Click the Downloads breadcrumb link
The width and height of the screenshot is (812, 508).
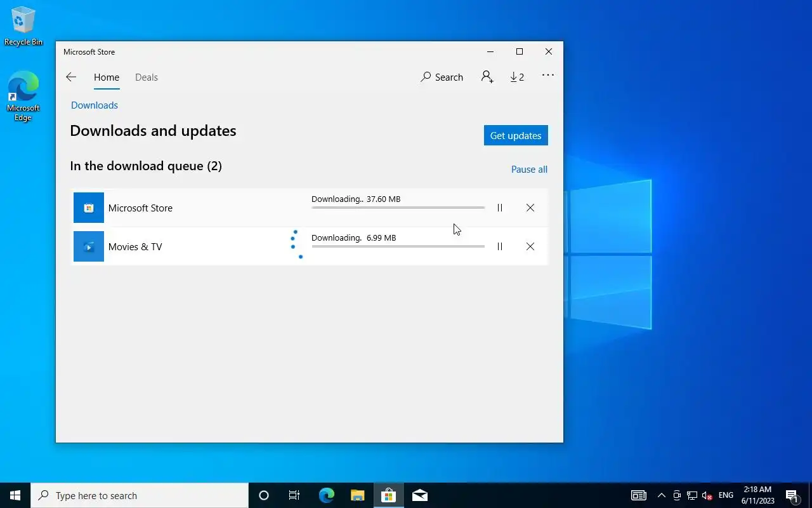95,105
